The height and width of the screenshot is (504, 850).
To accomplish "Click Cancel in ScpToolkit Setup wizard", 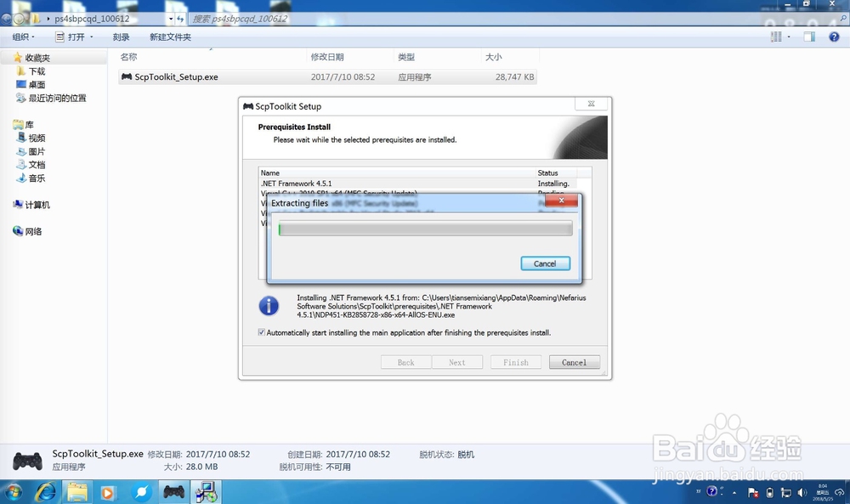I will point(574,362).
